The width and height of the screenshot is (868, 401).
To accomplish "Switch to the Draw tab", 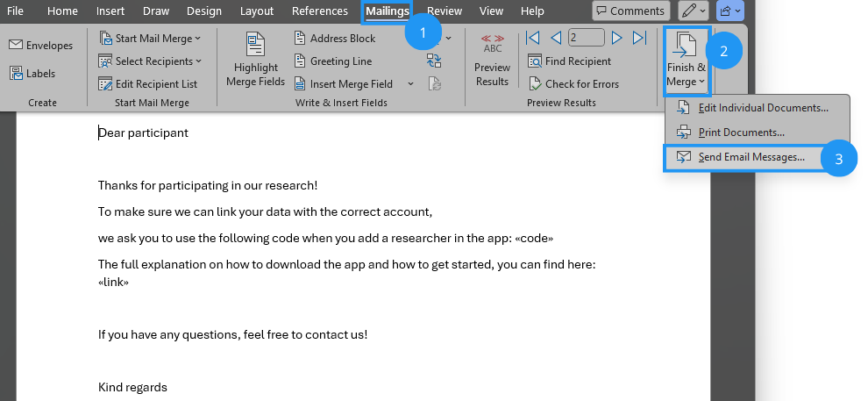I will [x=156, y=11].
